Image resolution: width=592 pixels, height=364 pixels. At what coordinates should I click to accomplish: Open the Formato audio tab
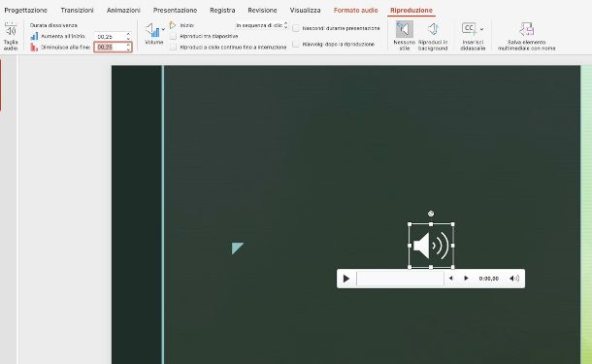(355, 11)
